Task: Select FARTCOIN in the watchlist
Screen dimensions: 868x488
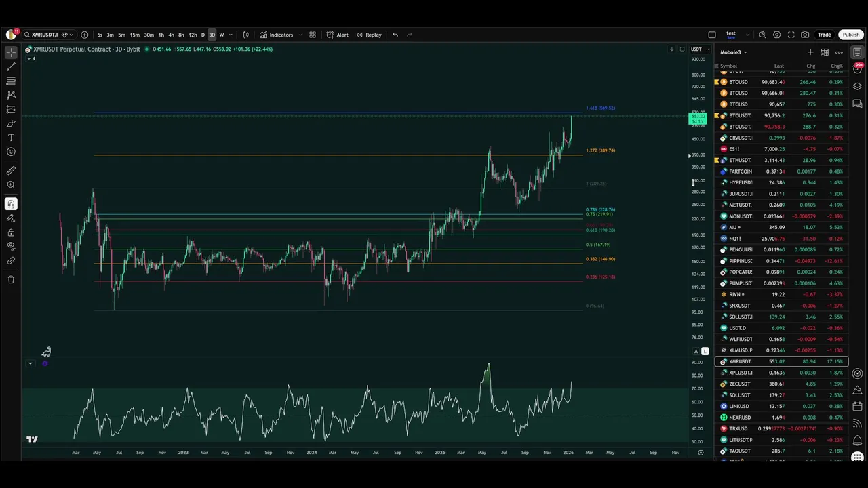Action: point(781,171)
